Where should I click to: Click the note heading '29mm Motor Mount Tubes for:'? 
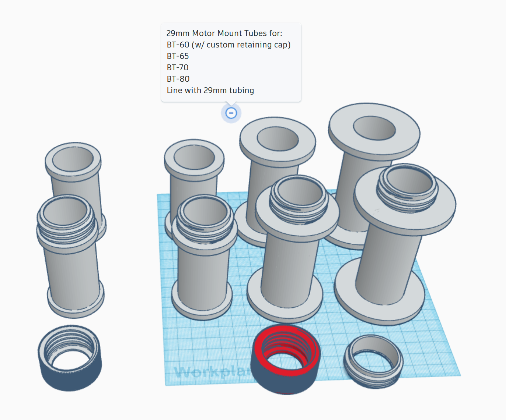click(224, 33)
